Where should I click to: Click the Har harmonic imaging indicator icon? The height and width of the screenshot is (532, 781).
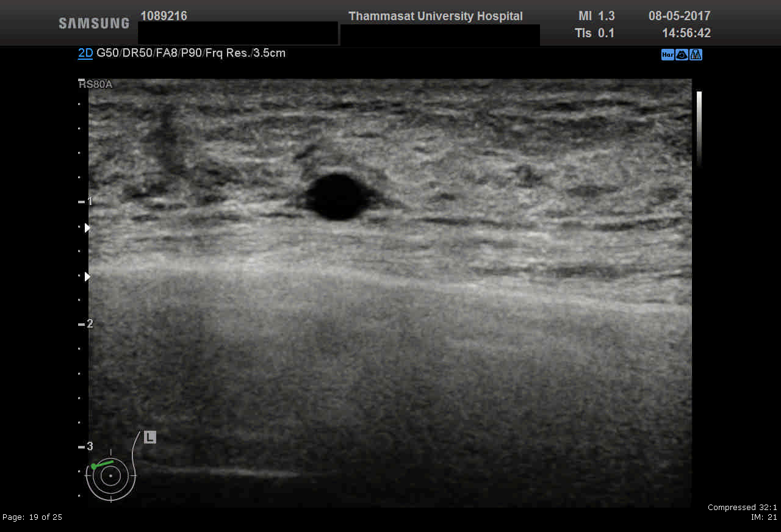click(668, 55)
